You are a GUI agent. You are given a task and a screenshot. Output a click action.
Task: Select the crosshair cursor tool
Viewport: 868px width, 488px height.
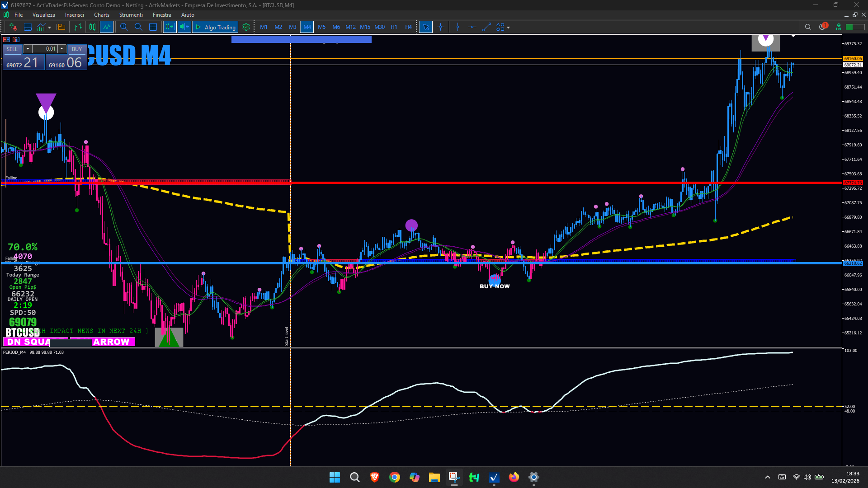[441, 27]
